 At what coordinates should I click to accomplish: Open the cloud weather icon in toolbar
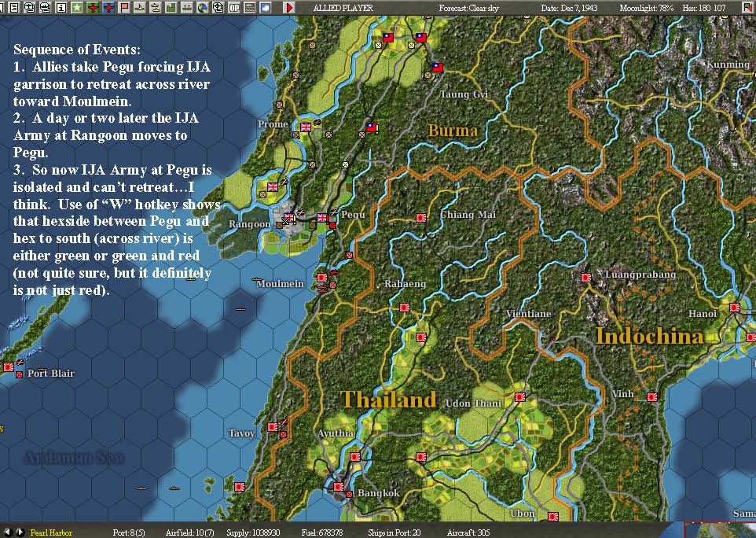tap(265, 8)
